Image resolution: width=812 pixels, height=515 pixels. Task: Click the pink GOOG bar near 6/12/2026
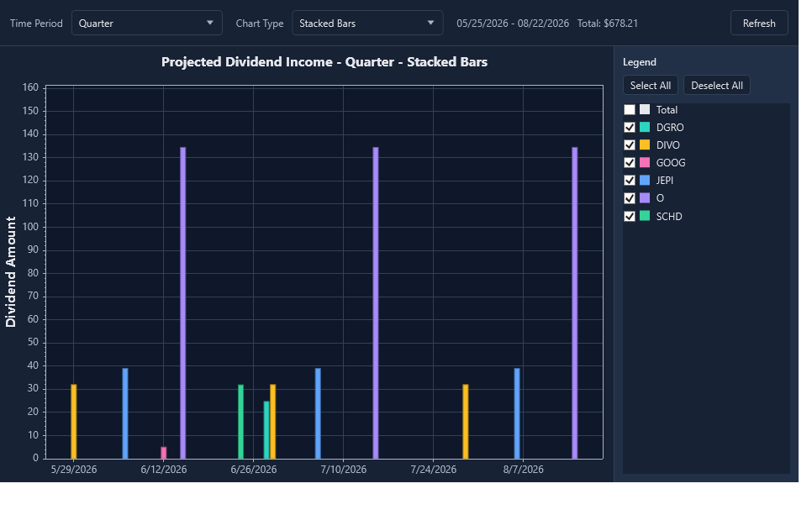click(164, 453)
